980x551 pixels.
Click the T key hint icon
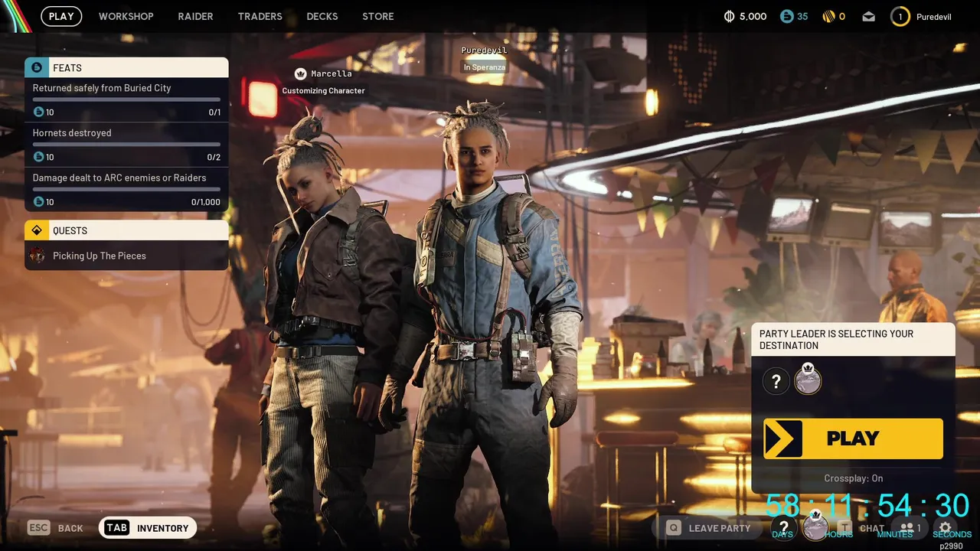click(844, 528)
